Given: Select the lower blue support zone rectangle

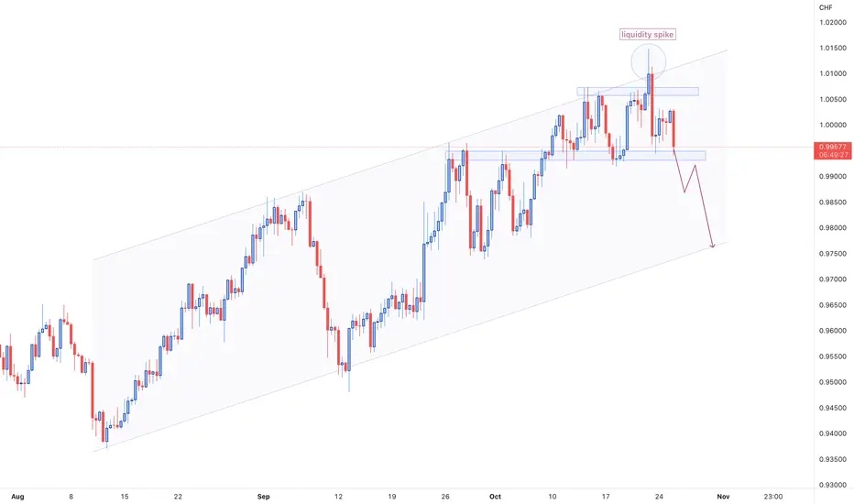Looking at the screenshot, I should 575,156.
